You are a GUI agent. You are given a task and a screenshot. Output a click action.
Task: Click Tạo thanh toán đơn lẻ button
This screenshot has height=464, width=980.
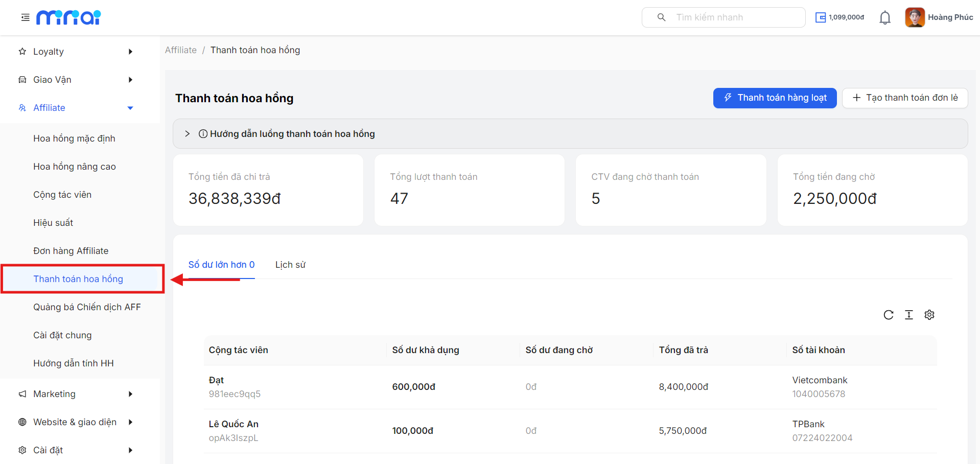[x=905, y=98]
